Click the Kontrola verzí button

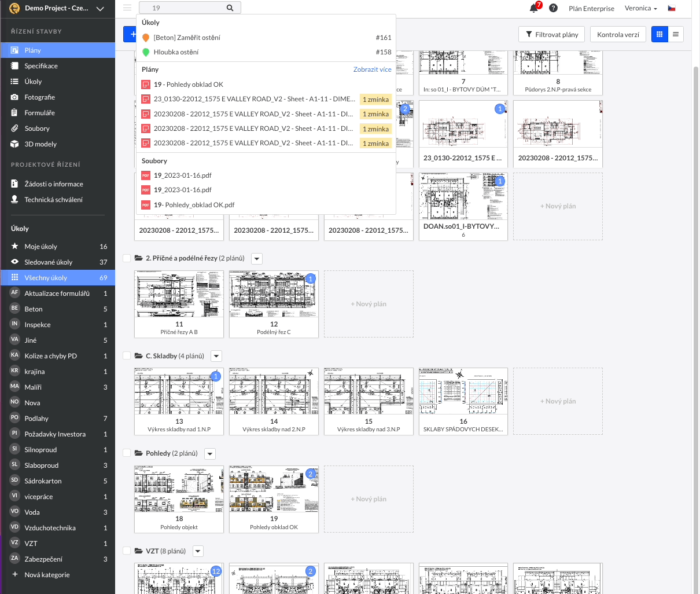(x=618, y=34)
